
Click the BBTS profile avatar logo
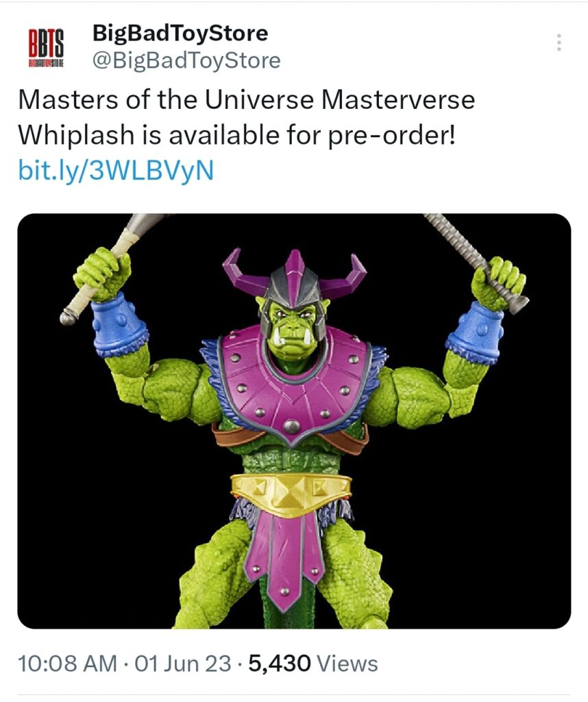tap(46, 48)
